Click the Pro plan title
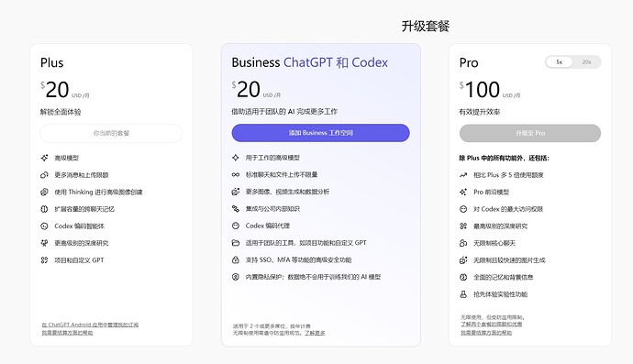The height and width of the screenshot is (364, 633). (469, 62)
